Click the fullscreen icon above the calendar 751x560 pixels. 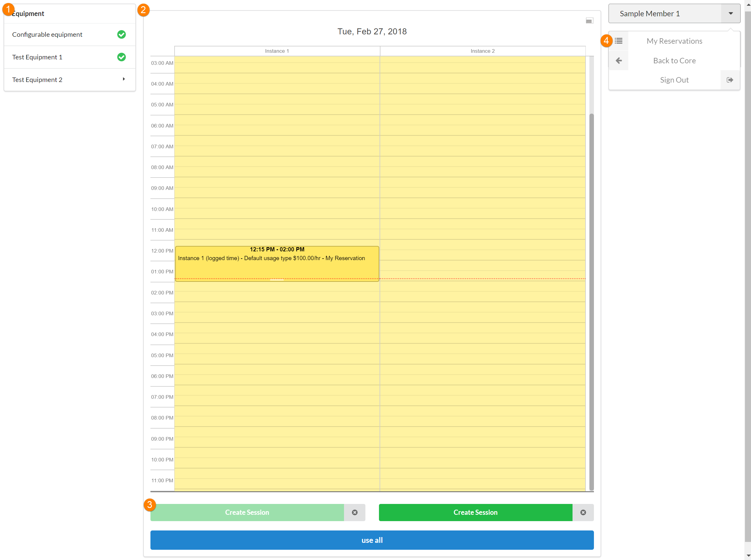tap(589, 21)
